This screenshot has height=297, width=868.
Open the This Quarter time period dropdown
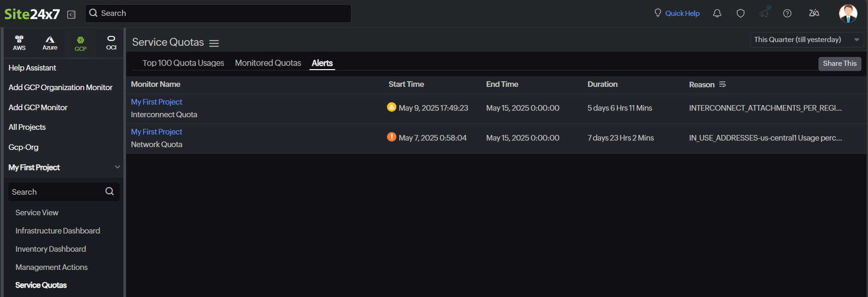806,40
